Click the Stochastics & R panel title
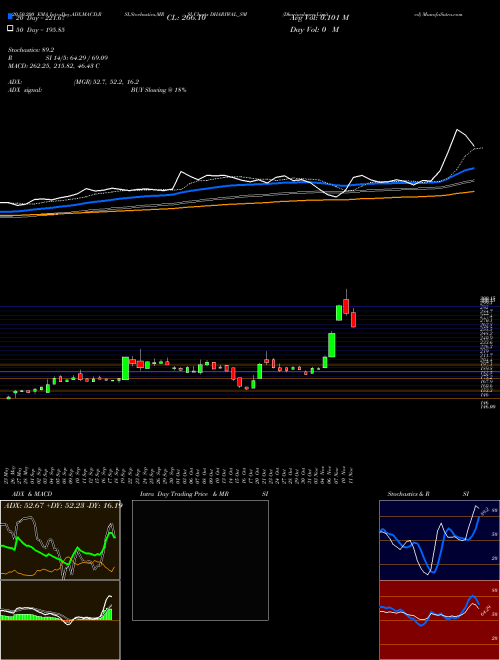 (x=408, y=494)
